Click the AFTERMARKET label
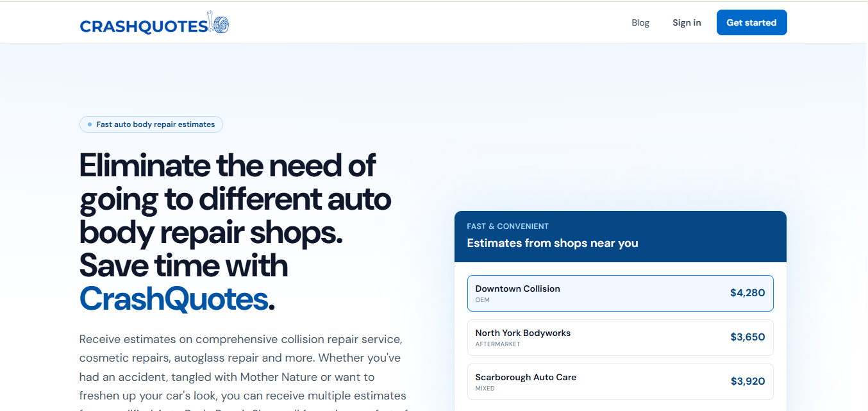 (x=498, y=344)
